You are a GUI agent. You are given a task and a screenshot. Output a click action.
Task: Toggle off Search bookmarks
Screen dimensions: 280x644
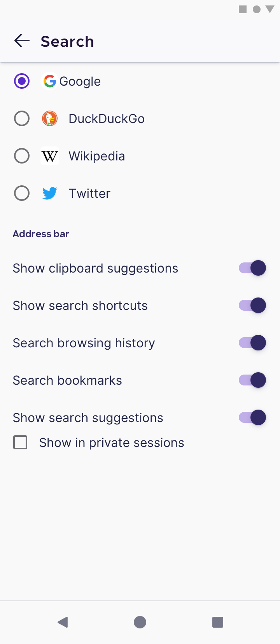point(252,380)
